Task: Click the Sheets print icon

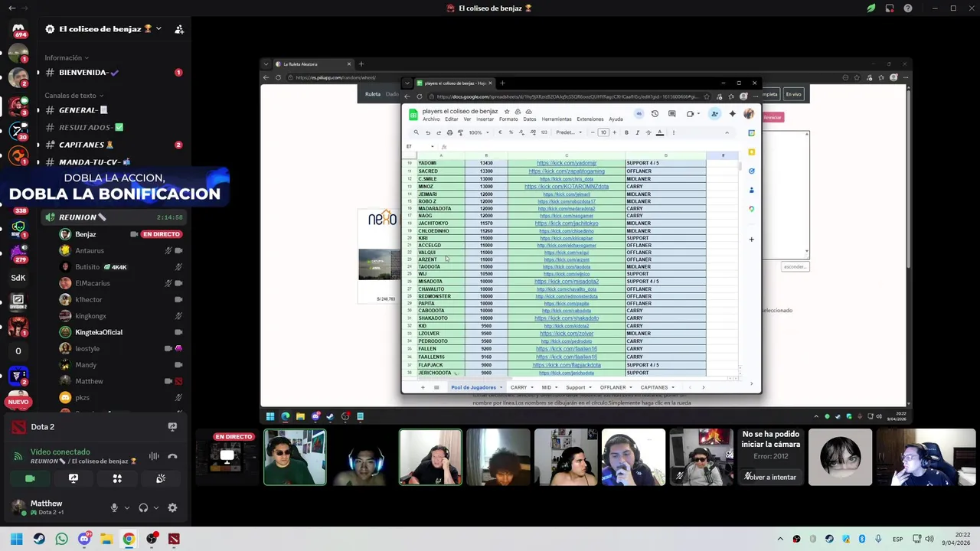Action: (x=449, y=132)
